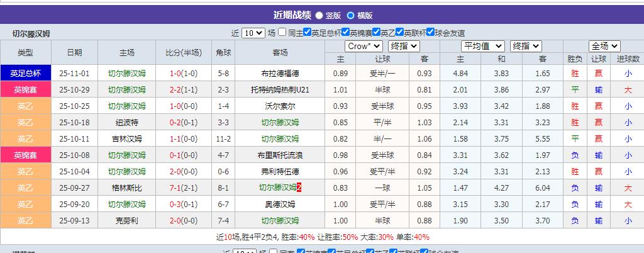
Task: Click the blue 英足总杯 type cell
Action: (x=25, y=73)
